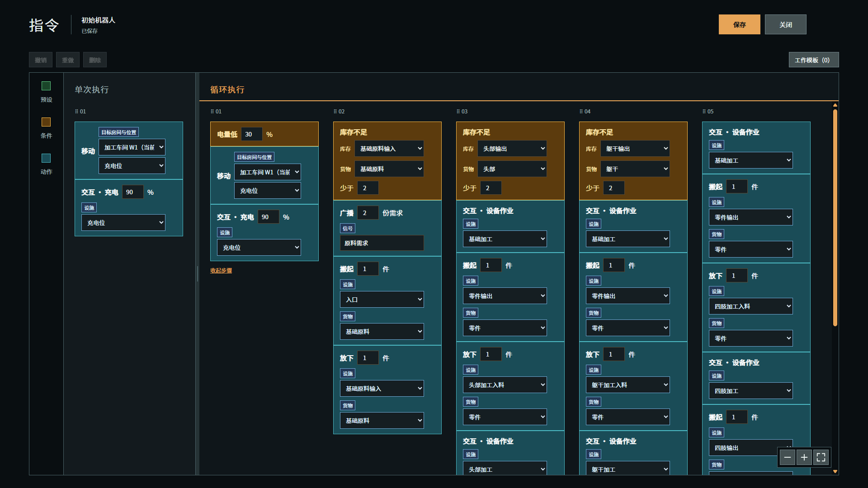Screen dimensions: 868x488
Task: Select the 循环执行 section header
Action: click(x=227, y=89)
